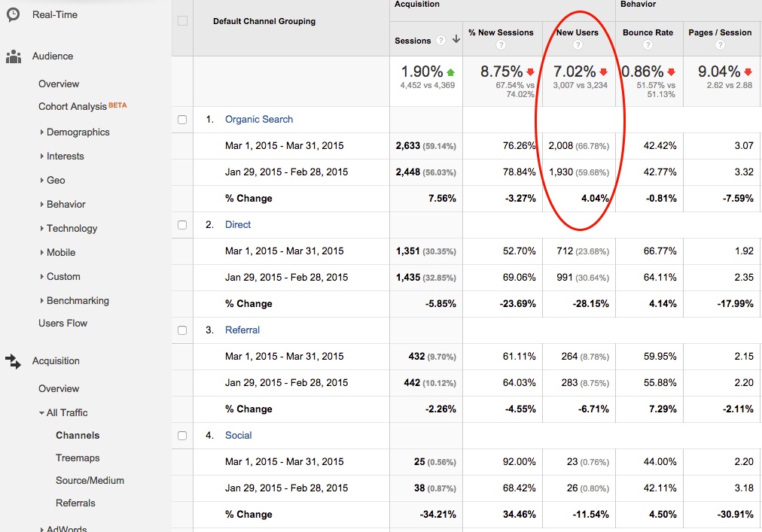
Task: Select the Referral row checkbox
Action: (x=182, y=330)
